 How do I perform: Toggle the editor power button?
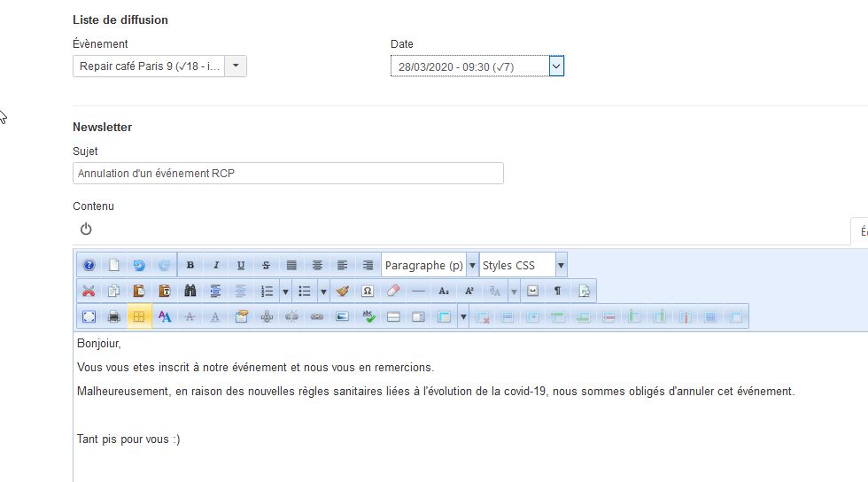(x=86, y=229)
